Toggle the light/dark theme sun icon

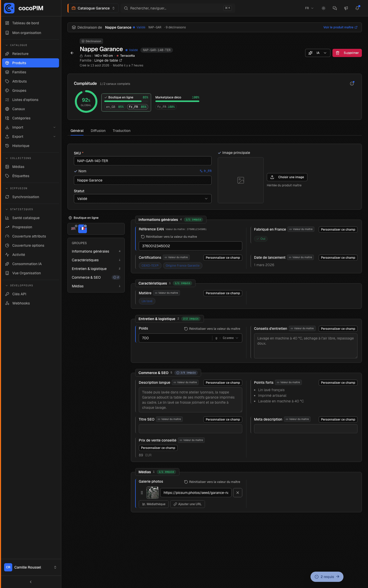(x=324, y=8)
